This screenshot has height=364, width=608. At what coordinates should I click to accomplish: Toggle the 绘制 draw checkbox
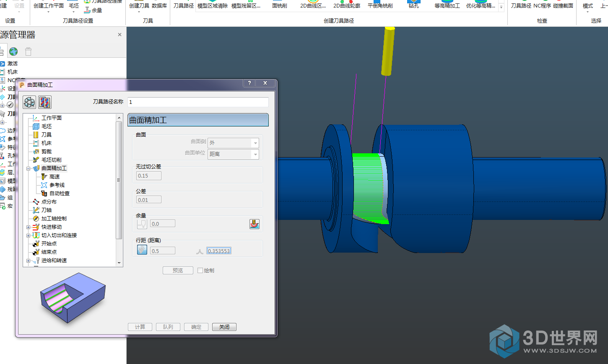pyautogui.click(x=200, y=271)
